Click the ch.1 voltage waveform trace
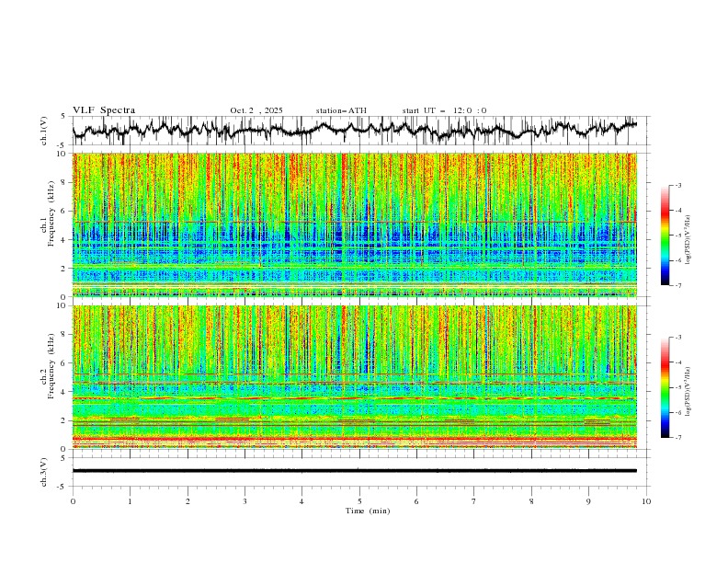 tap(355, 130)
